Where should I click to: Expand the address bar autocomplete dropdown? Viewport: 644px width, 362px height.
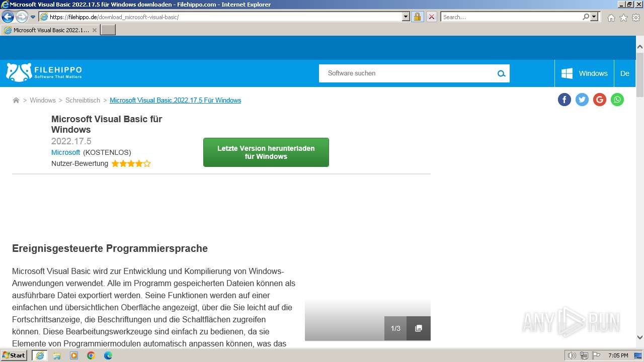406,17
